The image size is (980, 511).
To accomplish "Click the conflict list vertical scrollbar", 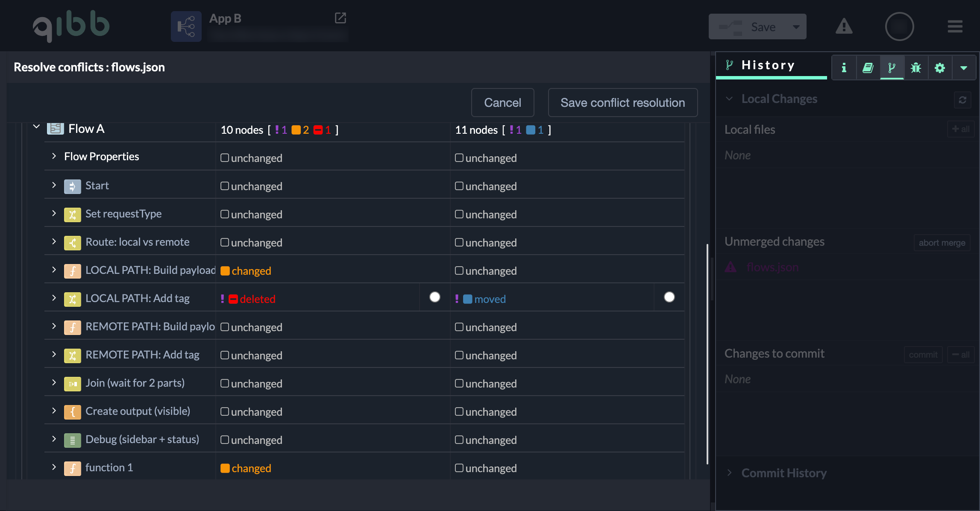I will [707, 354].
